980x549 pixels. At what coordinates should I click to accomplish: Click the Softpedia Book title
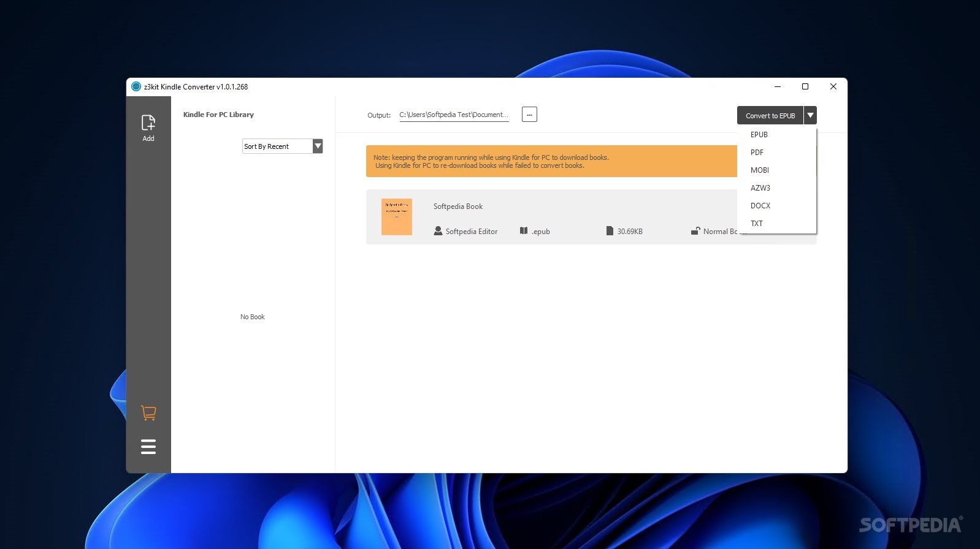[458, 206]
